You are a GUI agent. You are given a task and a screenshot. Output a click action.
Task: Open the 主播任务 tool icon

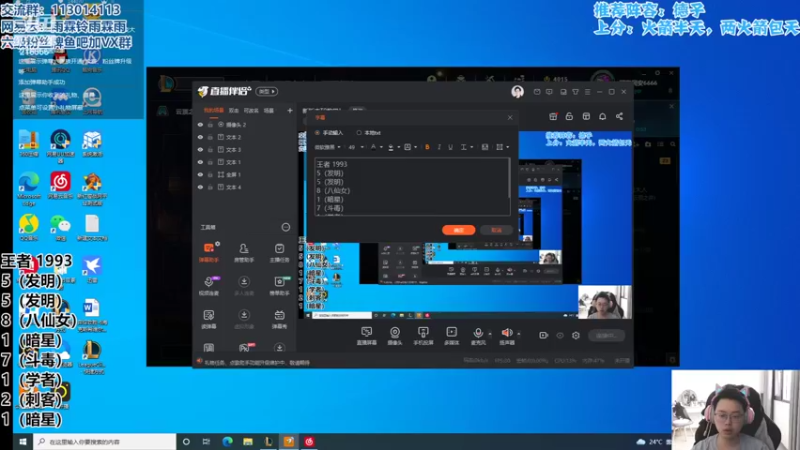pos(279,252)
